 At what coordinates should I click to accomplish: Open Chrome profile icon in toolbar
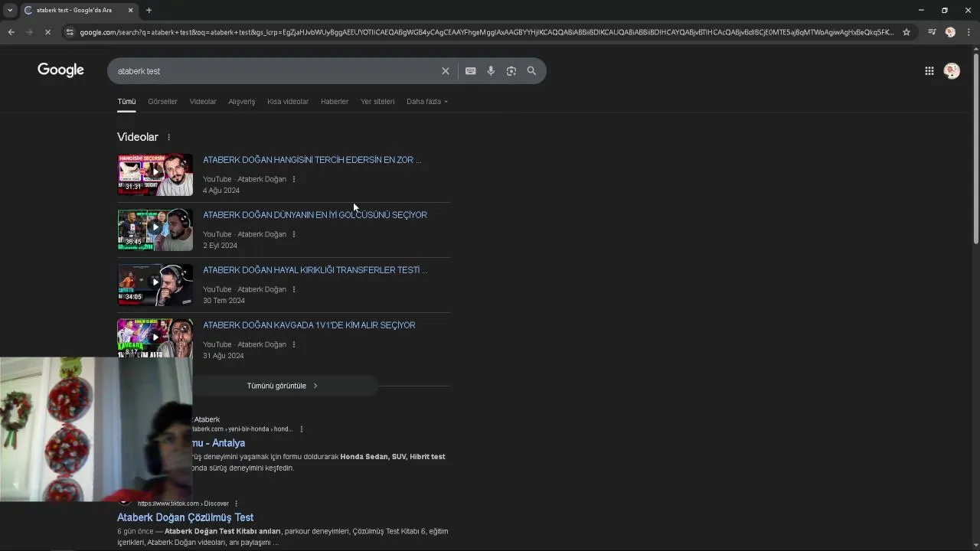(950, 32)
